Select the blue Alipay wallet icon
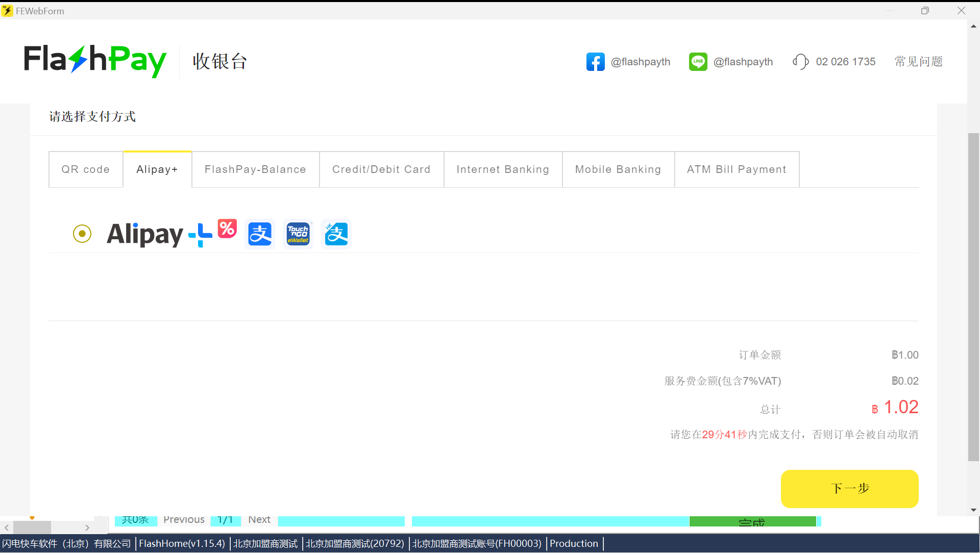This screenshot has width=980, height=553. click(x=260, y=234)
